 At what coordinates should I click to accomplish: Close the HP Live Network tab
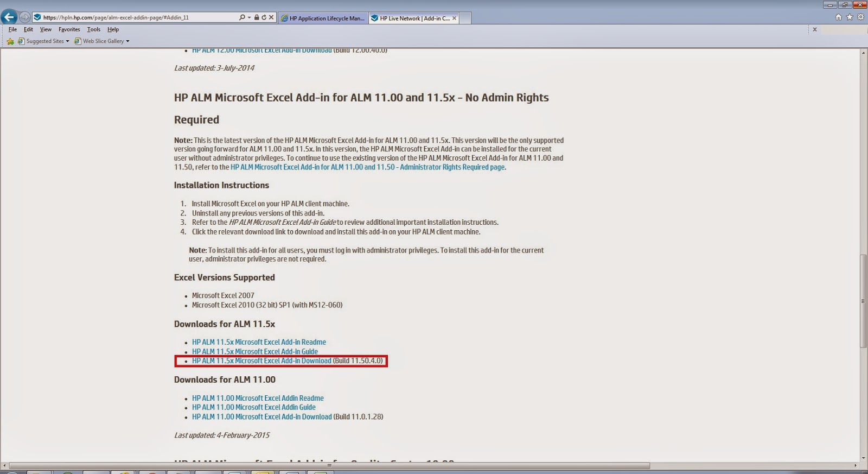pos(455,18)
